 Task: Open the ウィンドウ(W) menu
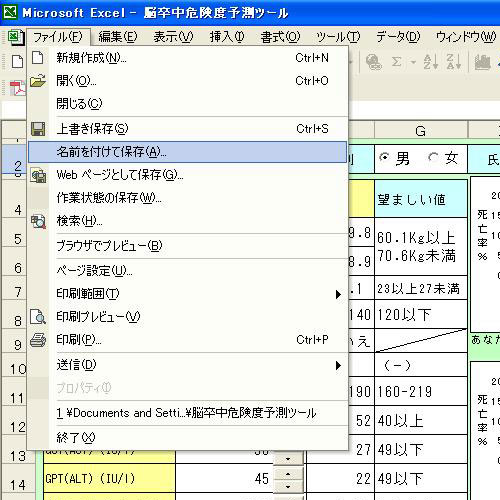point(466,37)
